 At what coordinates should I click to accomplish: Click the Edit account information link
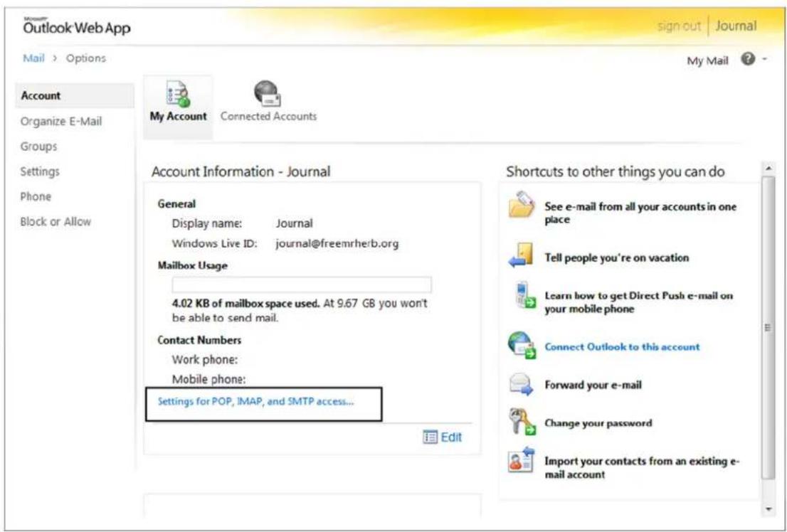point(451,437)
